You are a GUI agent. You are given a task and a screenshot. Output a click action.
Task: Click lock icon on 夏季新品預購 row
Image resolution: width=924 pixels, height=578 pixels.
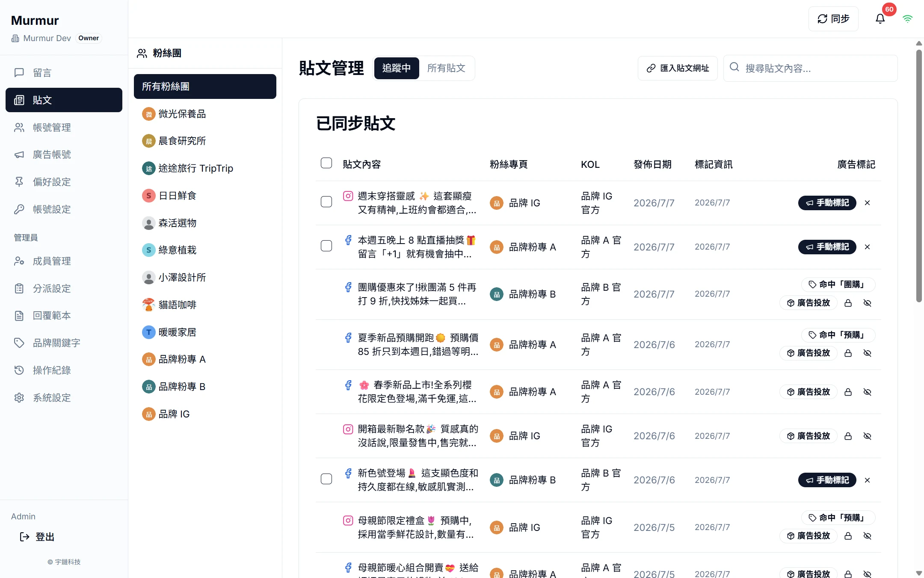click(x=848, y=353)
